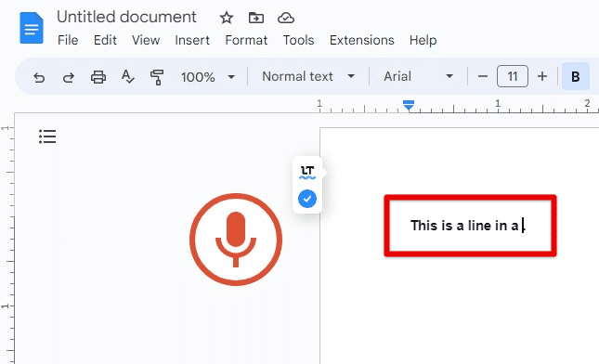
Task: Open the LanguageTool LT icon
Action: (307, 172)
